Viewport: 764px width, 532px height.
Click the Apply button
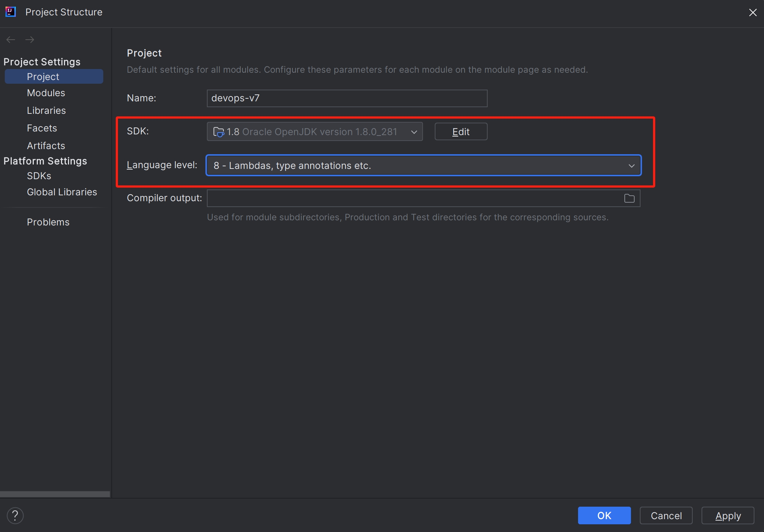[x=728, y=516]
